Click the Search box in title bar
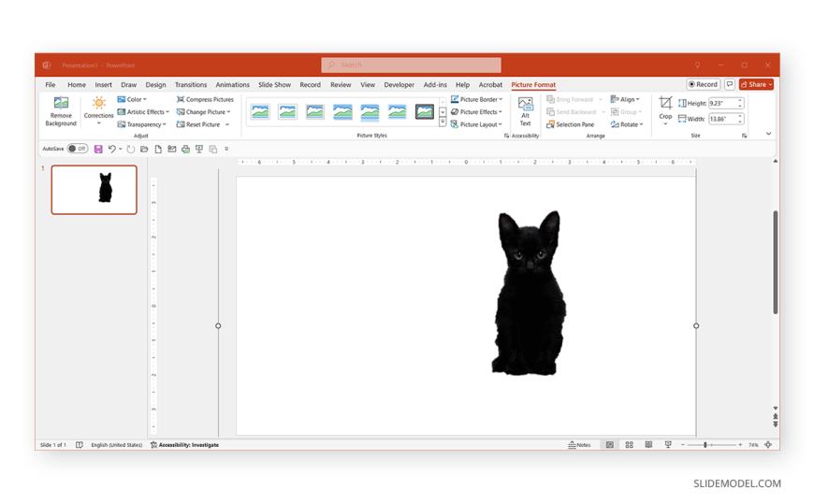814x504 pixels. coord(411,65)
